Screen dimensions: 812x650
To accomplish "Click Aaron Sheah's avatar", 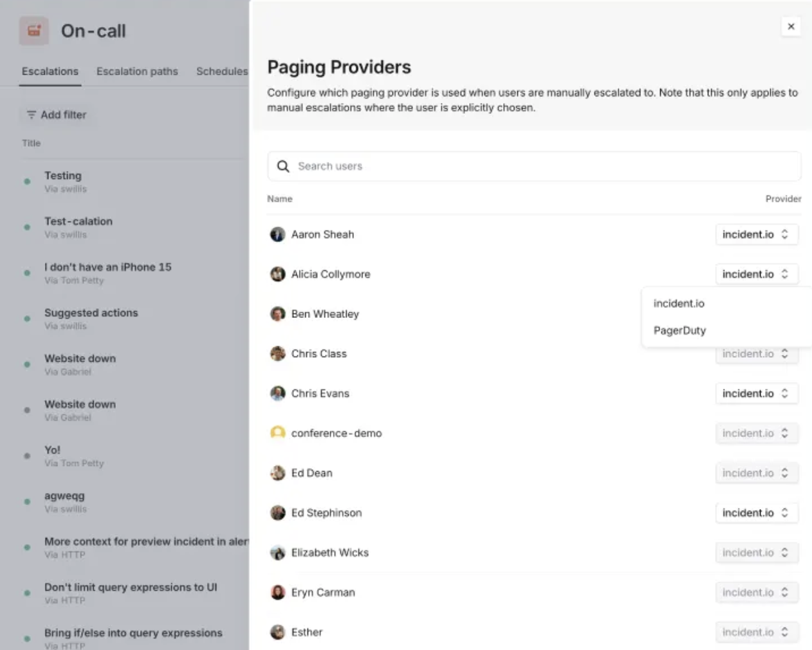I will [x=277, y=235].
